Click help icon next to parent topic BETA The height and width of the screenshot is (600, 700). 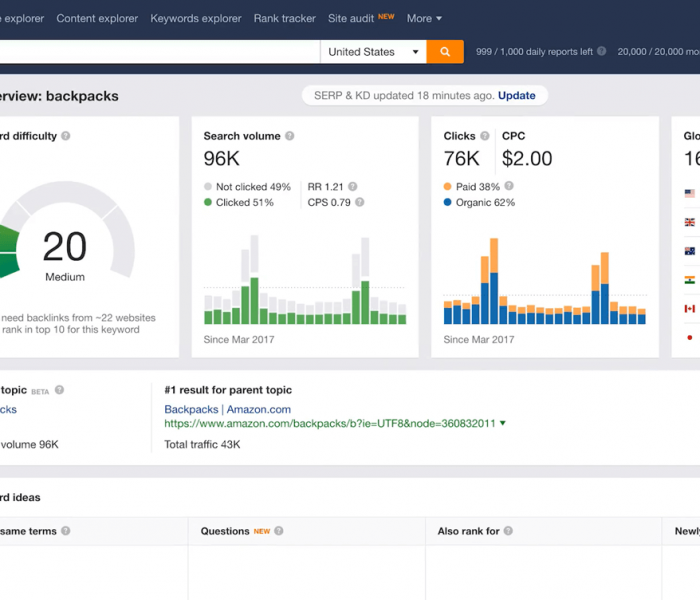59,390
